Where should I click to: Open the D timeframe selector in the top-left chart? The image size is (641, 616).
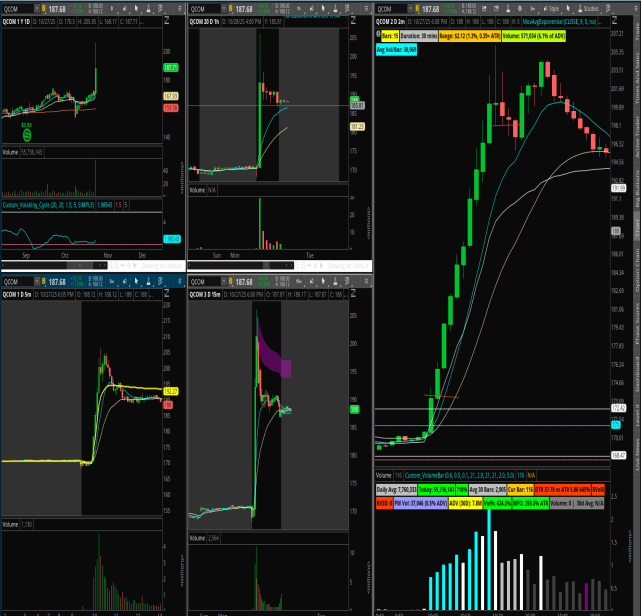click(112, 9)
